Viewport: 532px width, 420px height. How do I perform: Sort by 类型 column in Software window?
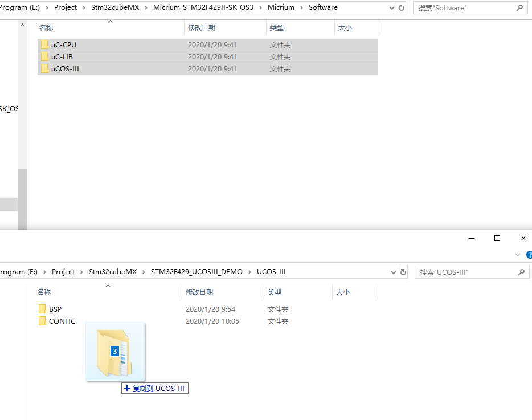[301, 28]
